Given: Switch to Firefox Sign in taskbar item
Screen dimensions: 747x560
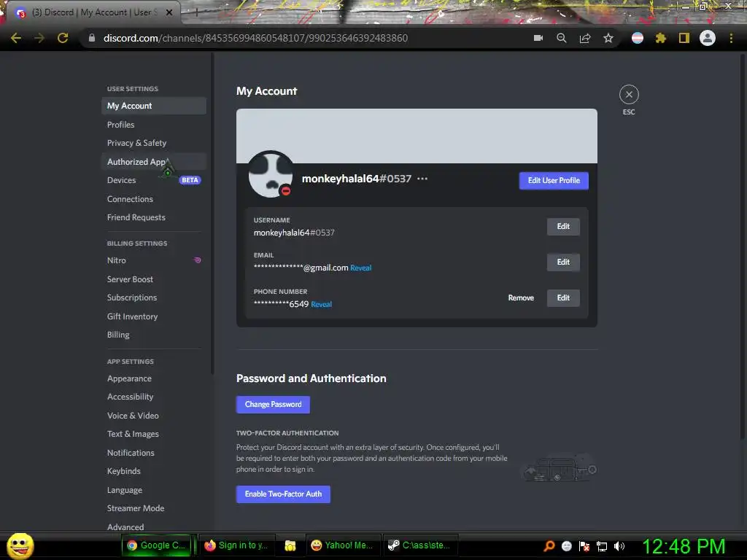Looking at the screenshot, I should coord(237,545).
